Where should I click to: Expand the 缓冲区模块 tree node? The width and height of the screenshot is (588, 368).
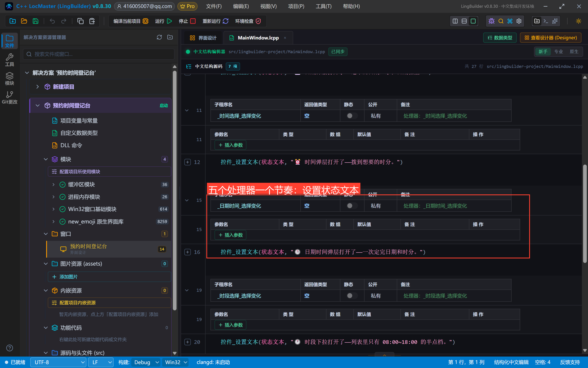click(x=54, y=185)
